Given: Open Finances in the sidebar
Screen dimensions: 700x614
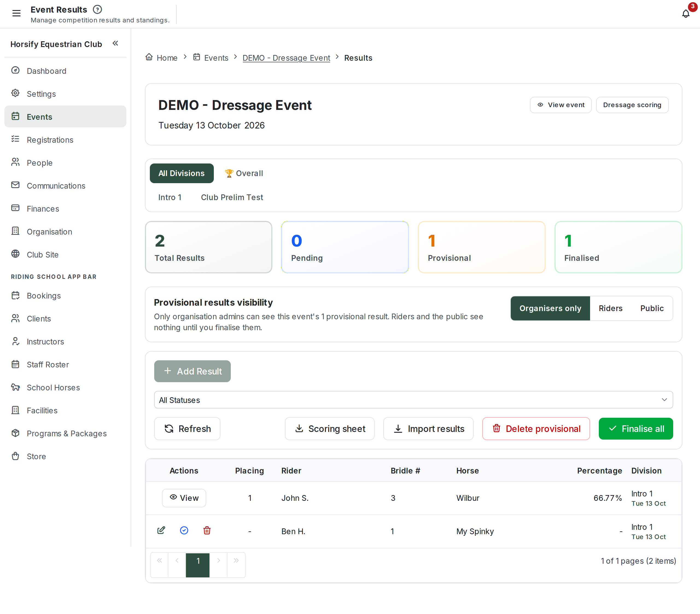Looking at the screenshot, I should click(65, 209).
